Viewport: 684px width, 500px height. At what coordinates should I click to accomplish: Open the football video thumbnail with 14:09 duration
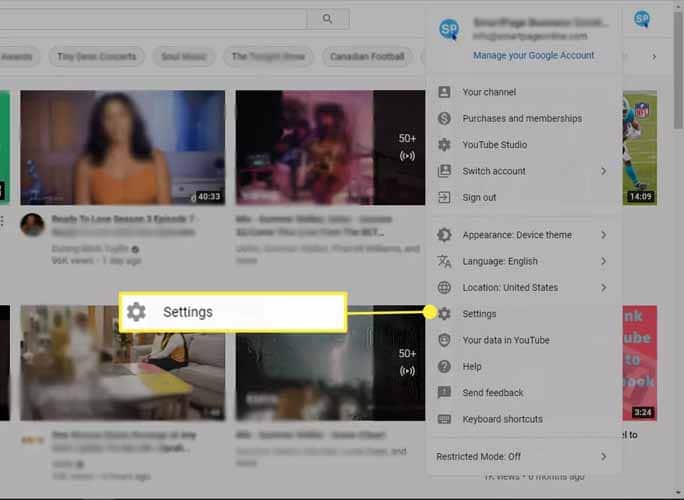(640, 147)
